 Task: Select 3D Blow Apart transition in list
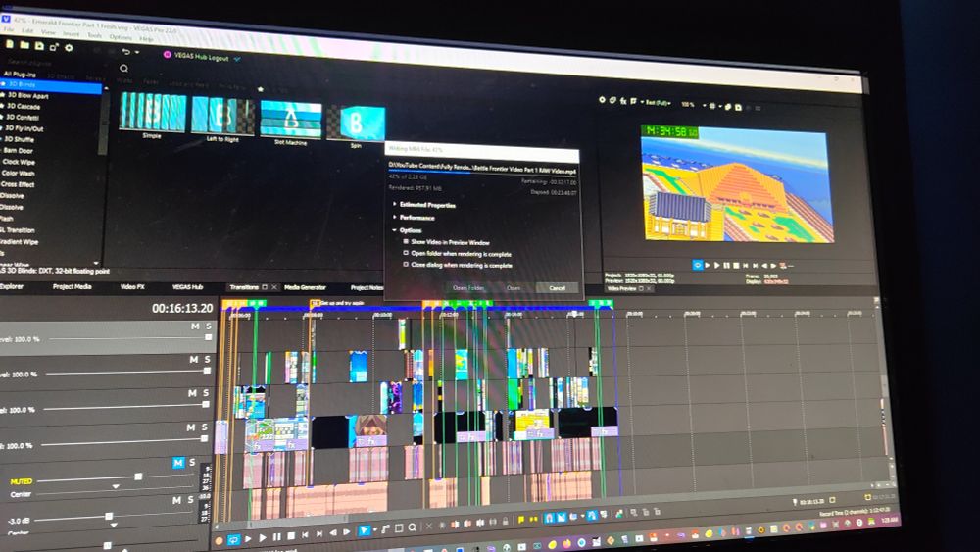tap(27, 96)
